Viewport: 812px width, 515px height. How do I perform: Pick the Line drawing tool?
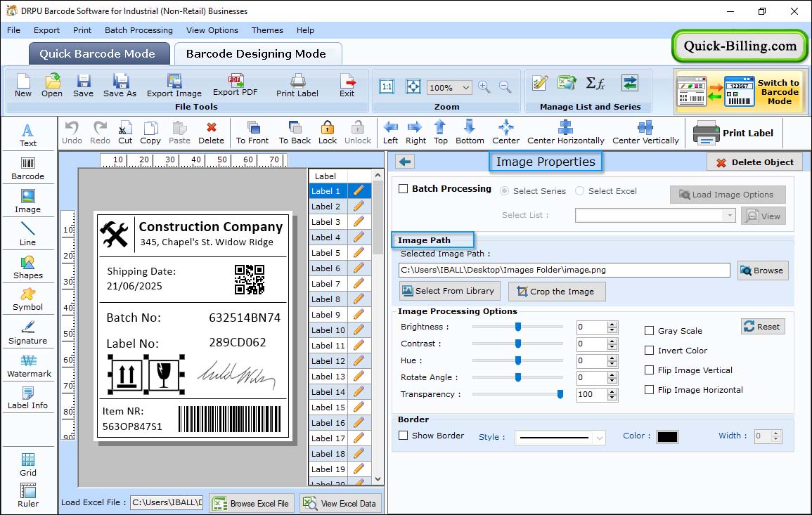click(28, 235)
